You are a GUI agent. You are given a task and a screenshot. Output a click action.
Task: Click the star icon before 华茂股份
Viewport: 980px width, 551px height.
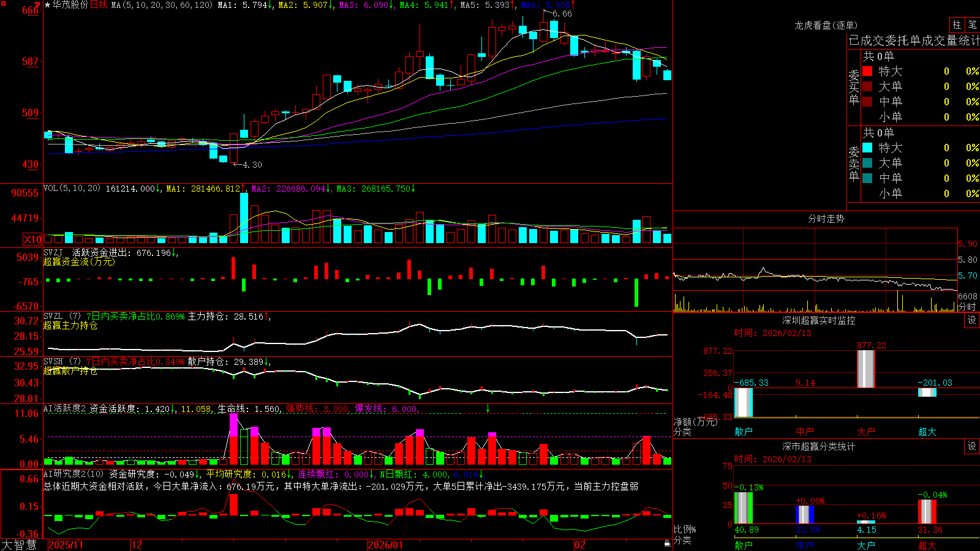(48, 5)
